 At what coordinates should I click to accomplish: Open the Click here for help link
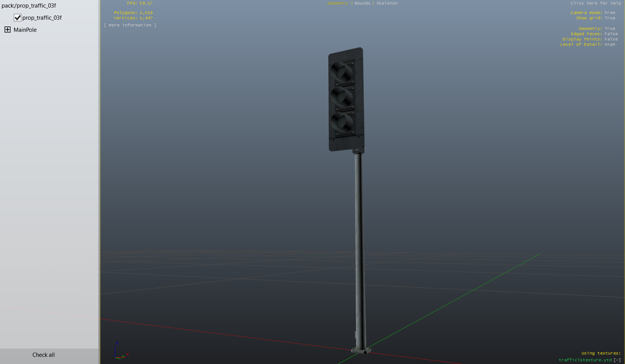point(595,3)
